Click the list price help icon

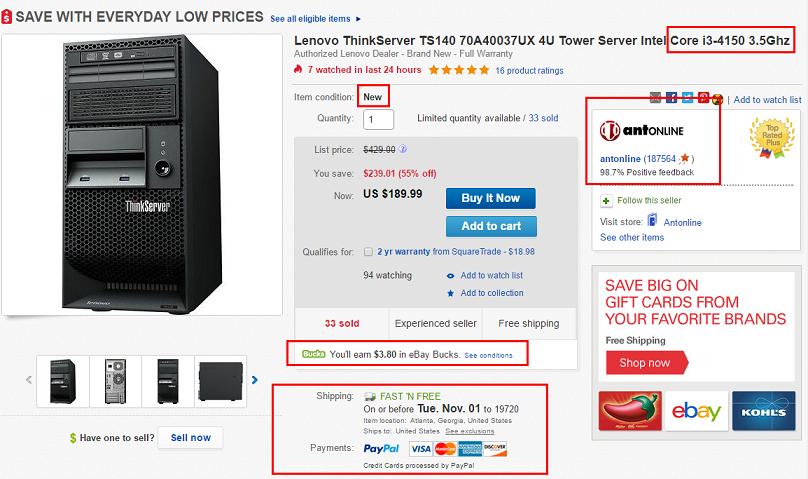coord(404,149)
